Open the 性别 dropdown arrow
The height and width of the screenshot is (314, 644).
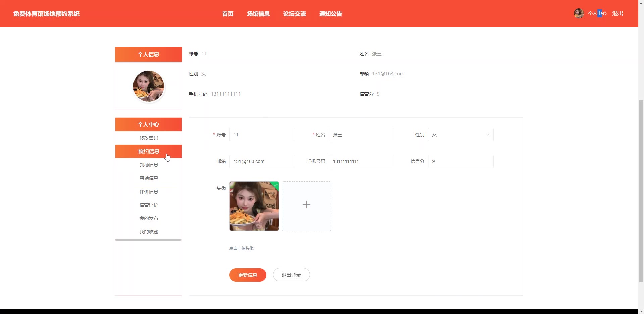click(488, 135)
